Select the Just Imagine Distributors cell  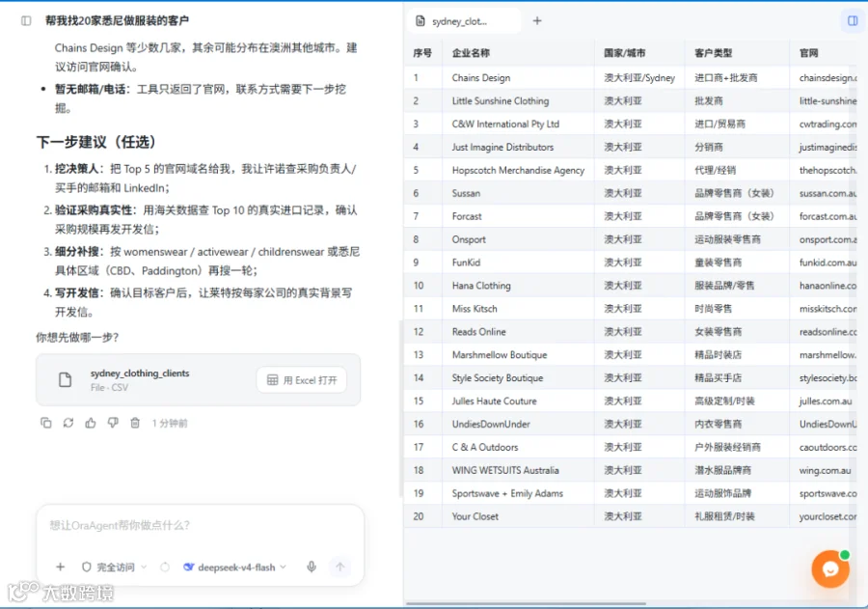518,147
